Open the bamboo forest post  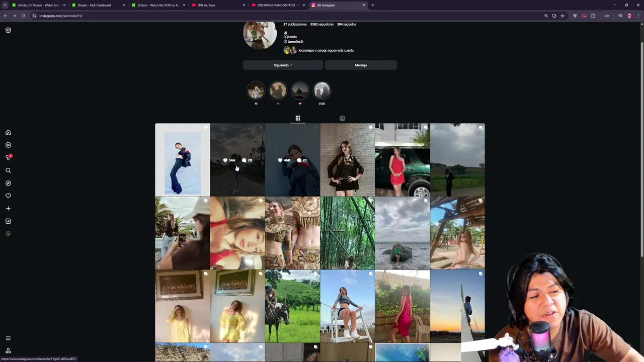pyautogui.click(x=347, y=233)
